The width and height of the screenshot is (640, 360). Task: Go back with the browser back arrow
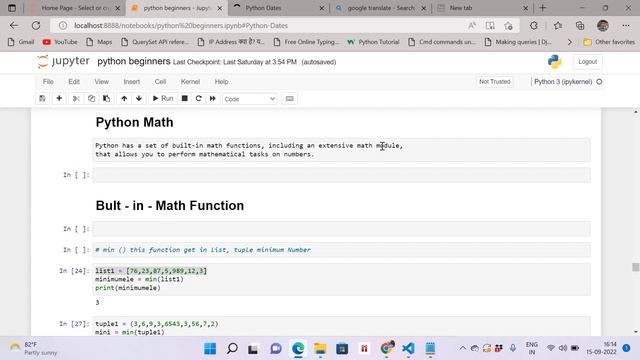pyautogui.click(x=14, y=25)
